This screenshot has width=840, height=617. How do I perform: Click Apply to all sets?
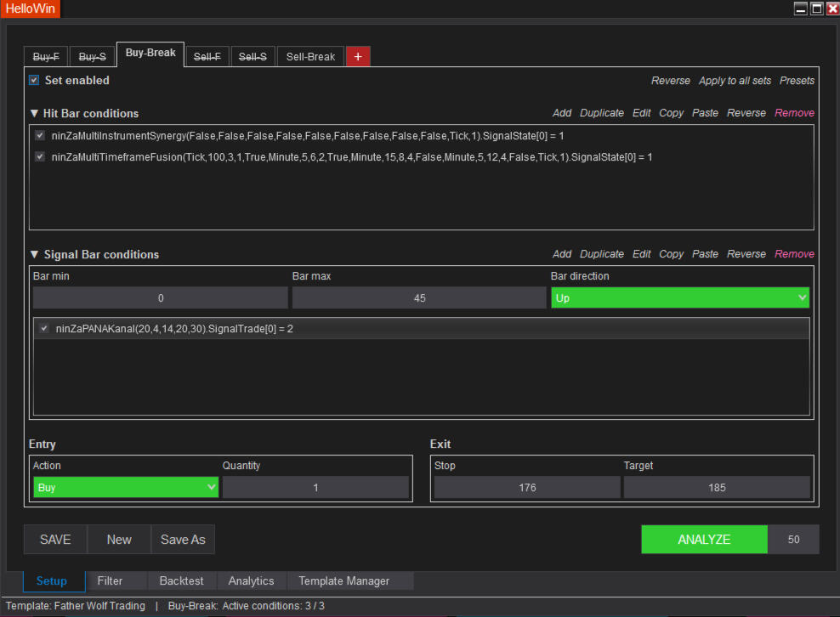pos(735,81)
